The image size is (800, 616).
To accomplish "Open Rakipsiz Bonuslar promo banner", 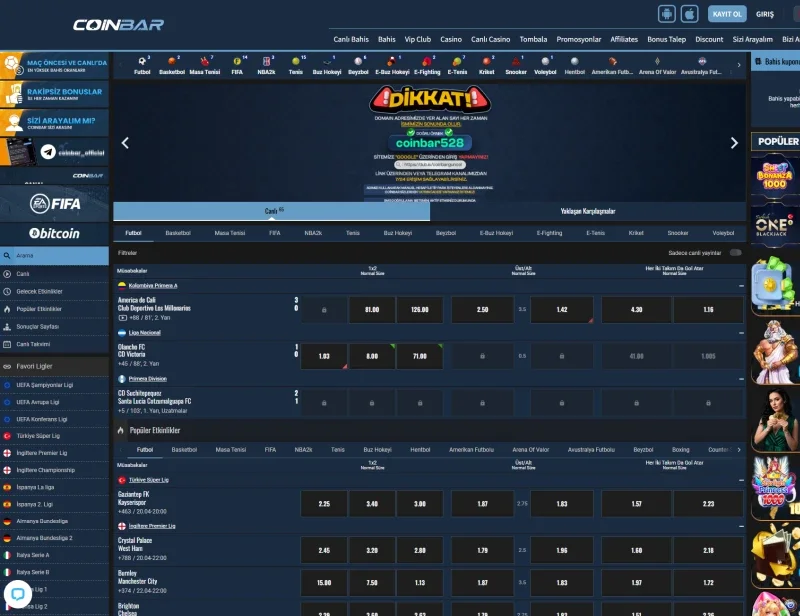I will click(54, 94).
